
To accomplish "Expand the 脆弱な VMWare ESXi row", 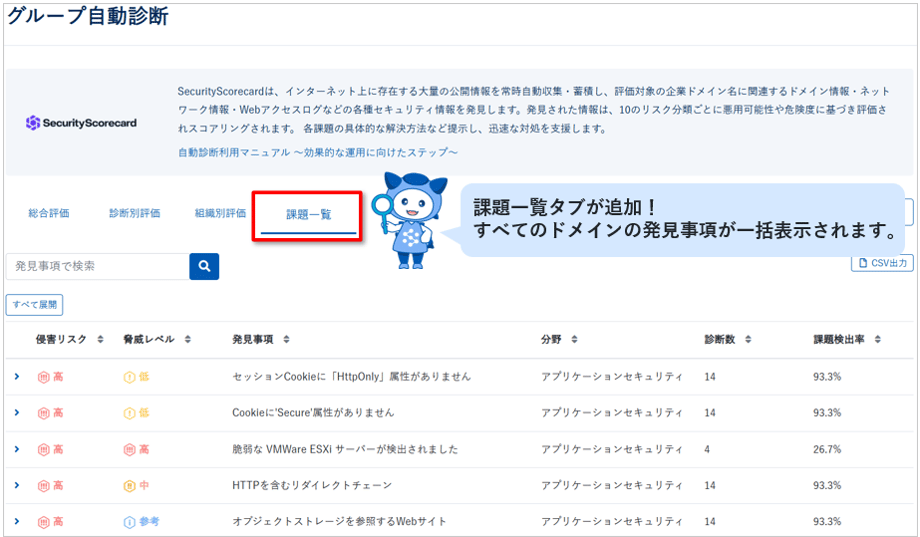I will click(x=16, y=449).
